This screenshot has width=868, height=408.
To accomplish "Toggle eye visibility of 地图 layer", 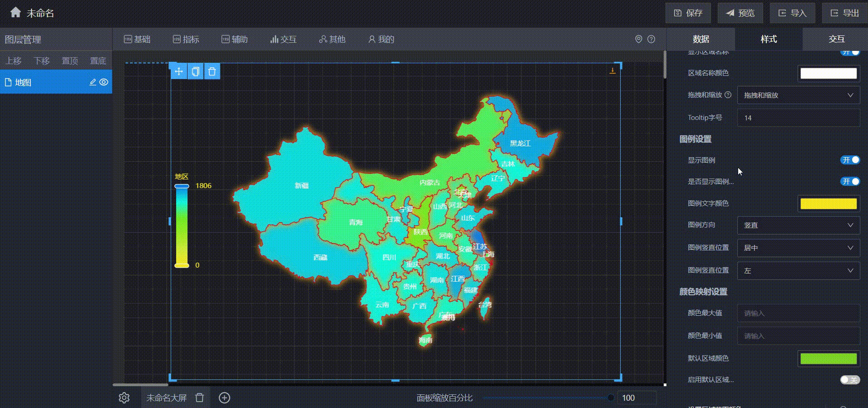I will tap(104, 82).
